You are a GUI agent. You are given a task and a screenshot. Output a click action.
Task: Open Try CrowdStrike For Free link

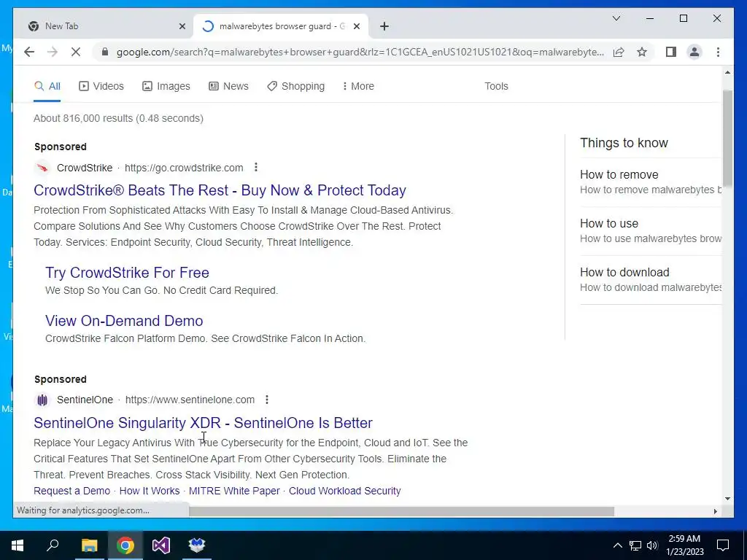click(x=127, y=273)
